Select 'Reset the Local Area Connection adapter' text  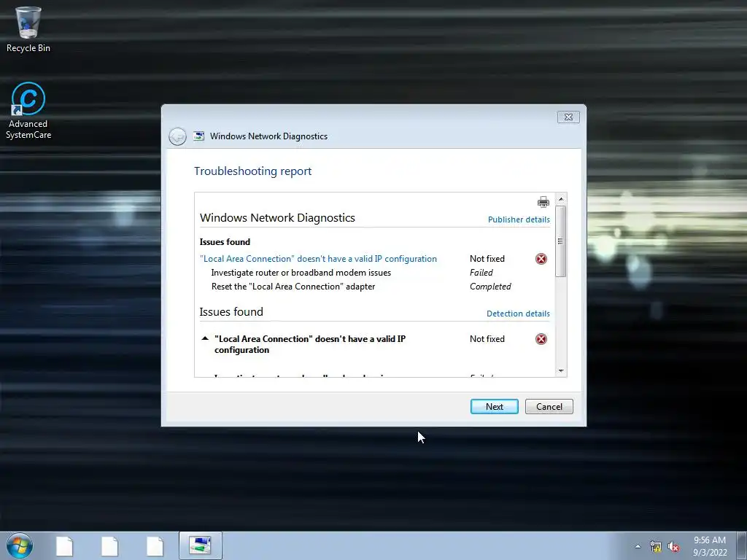293,286
